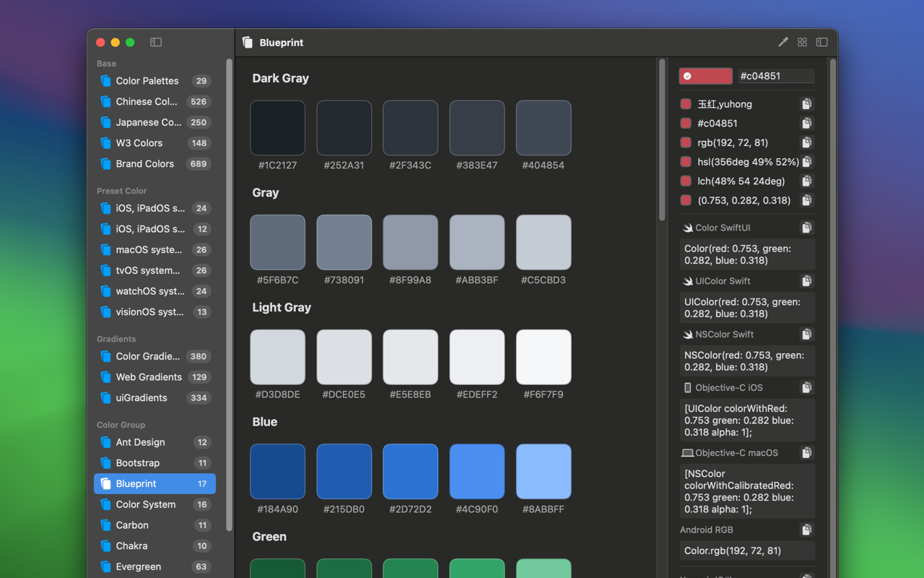Select Ant Design color group
Viewport: 924px width, 578px height.
pyautogui.click(x=154, y=442)
